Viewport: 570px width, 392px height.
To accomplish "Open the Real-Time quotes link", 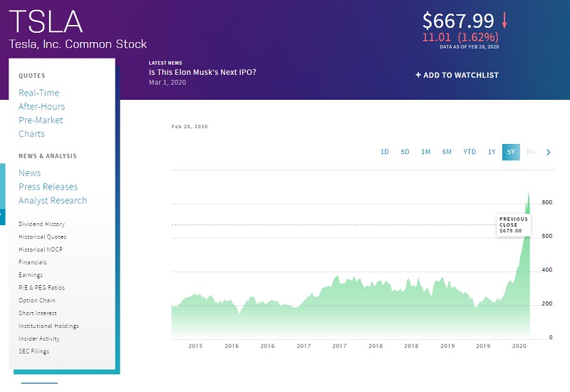I will click(x=39, y=93).
